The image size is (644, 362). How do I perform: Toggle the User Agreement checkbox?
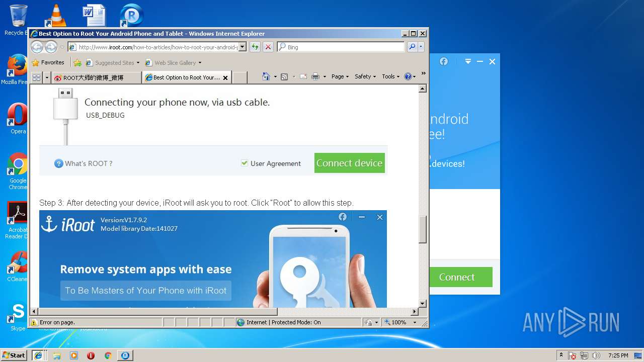pos(245,163)
